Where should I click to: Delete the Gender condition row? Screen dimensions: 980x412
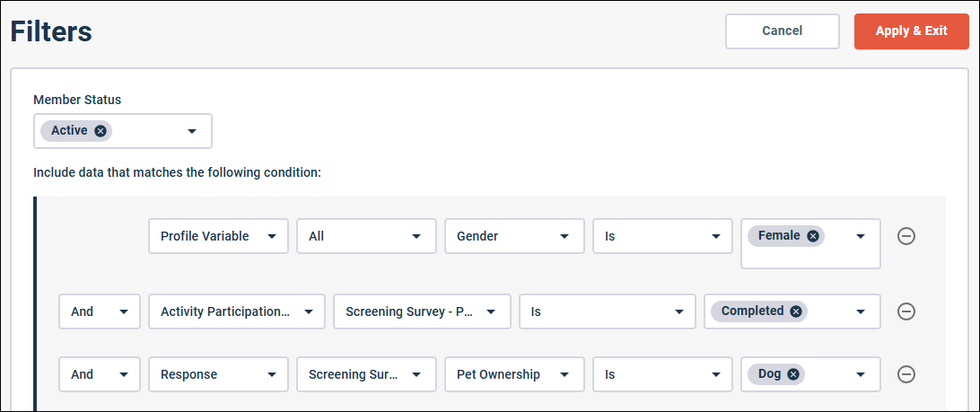pyautogui.click(x=906, y=237)
